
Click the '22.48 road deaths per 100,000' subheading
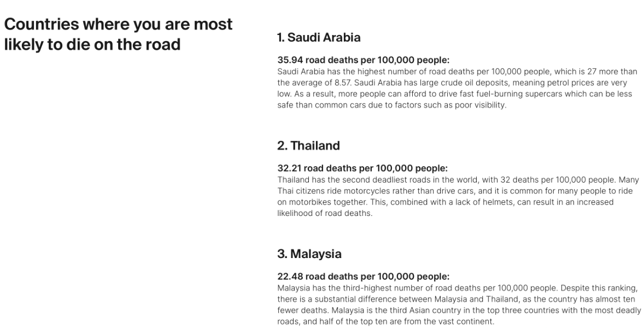364,277
